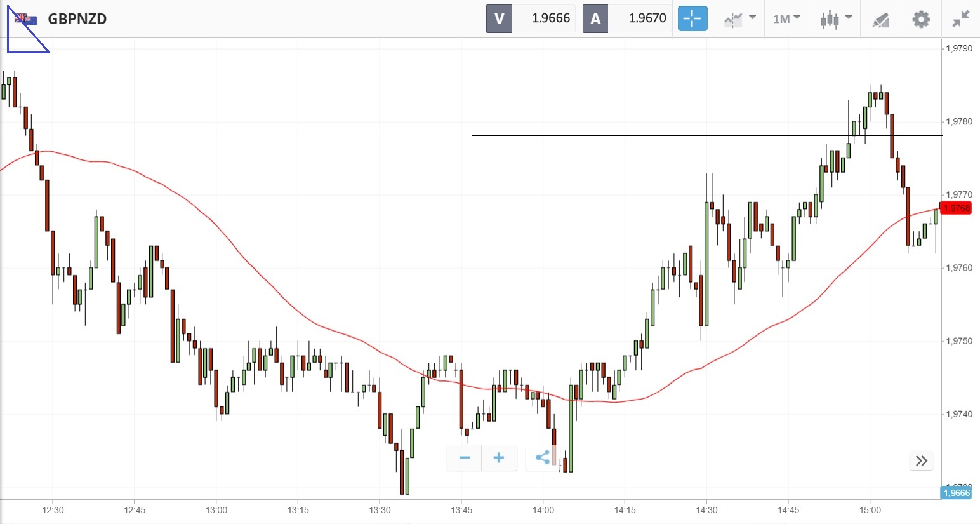Expand the 1M timeframe dropdown
This screenshot has width=980, height=524.
[786, 18]
